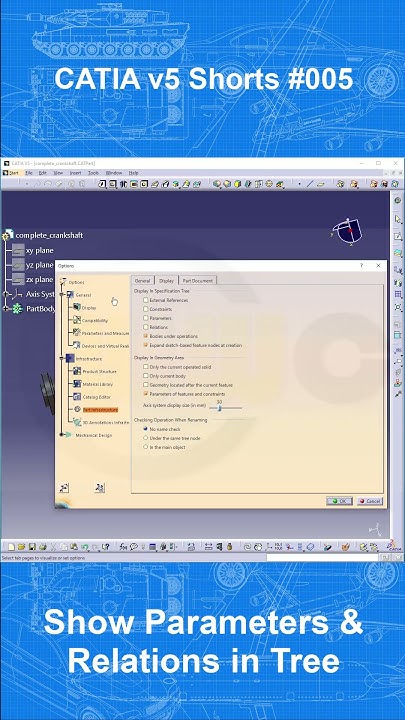This screenshot has height=720, width=405.
Task: Click the compass in the 3D viewport
Action: (348, 231)
